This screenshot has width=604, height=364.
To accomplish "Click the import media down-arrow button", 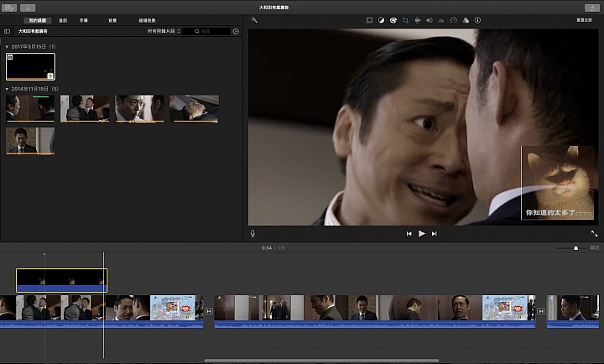I will [x=28, y=8].
